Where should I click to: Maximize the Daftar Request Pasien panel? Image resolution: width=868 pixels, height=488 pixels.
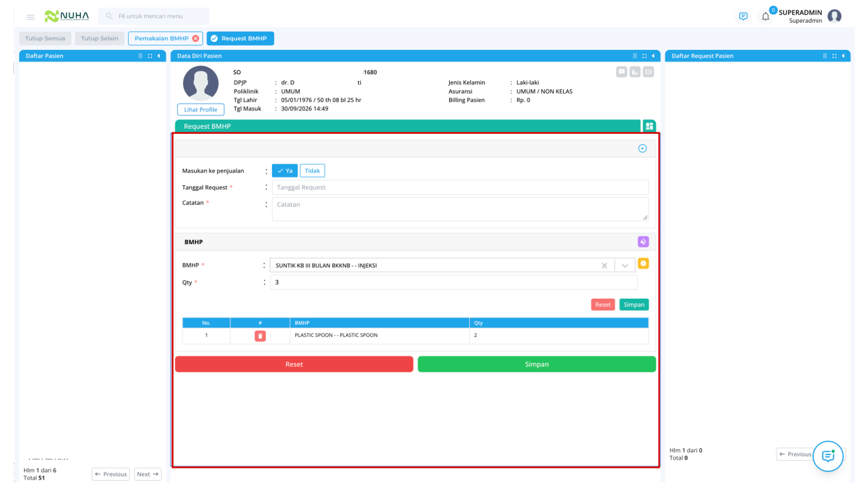point(834,56)
